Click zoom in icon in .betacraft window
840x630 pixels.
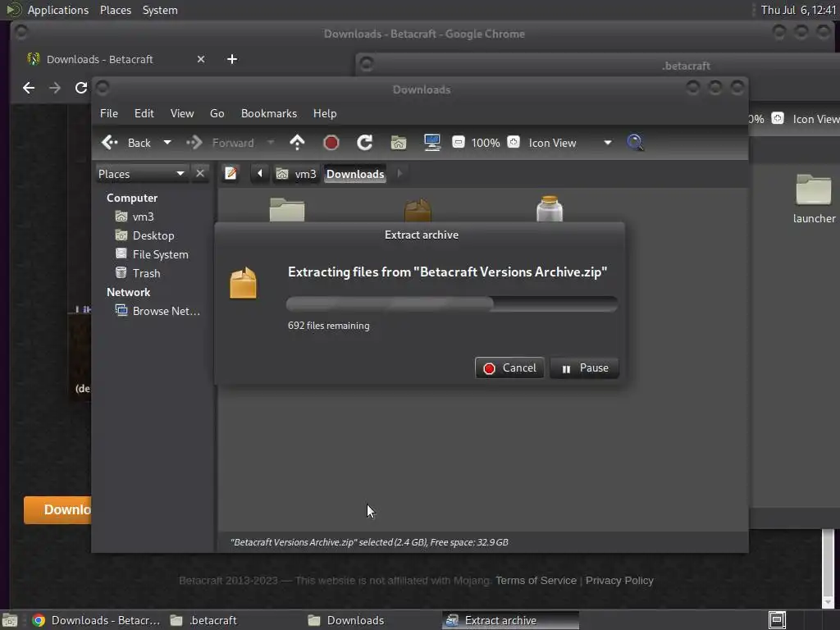[x=778, y=118]
